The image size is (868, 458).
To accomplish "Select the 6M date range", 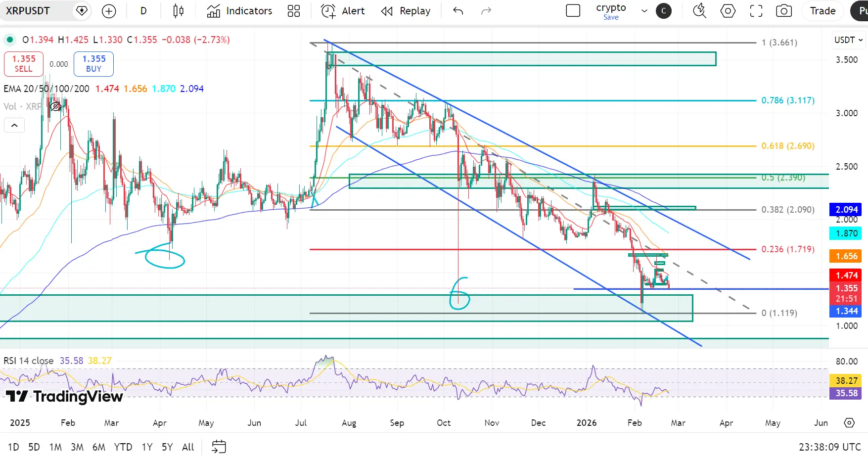I will coord(99,447).
